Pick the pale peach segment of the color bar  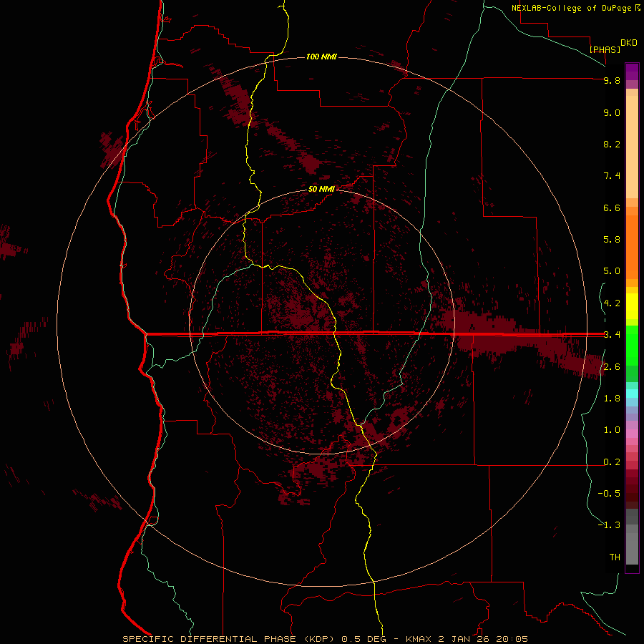click(x=632, y=148)
